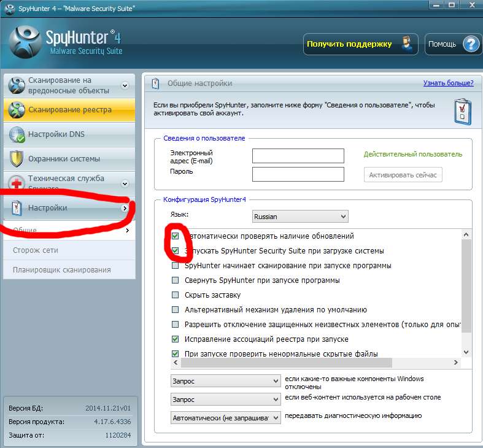Select Общие submenu item
This screenshot has height=448, width=483.
click(x=69, y=231)
